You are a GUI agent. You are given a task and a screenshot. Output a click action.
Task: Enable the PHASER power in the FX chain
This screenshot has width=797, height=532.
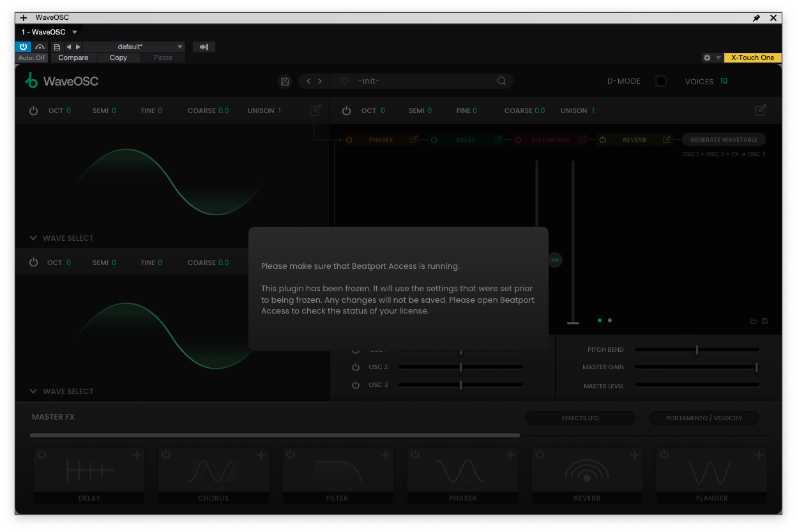[x=349, y=139]
